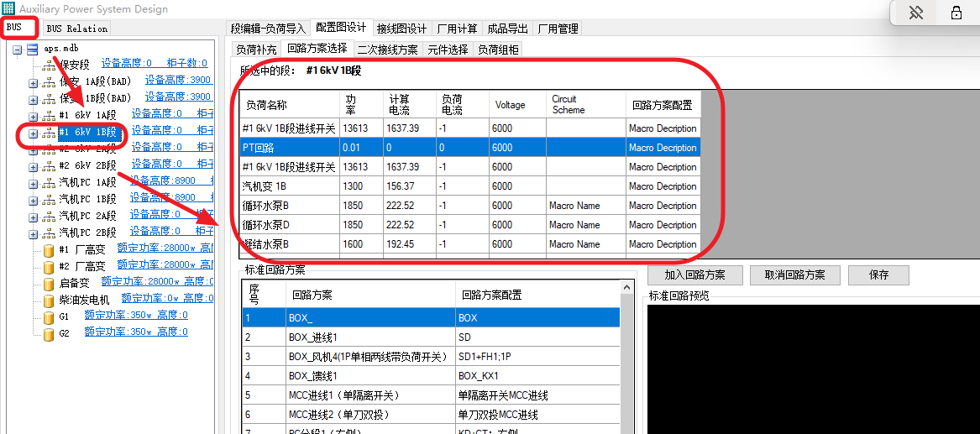Open the 柜子数:0 link for 保安段
This screenshot has height=434, width=980.
coord(187,63)
